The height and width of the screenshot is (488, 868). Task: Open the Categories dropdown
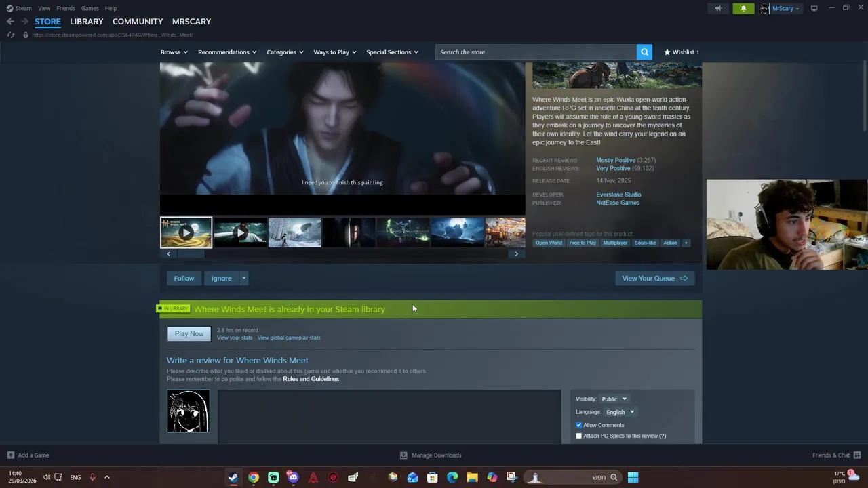point(285,52)
